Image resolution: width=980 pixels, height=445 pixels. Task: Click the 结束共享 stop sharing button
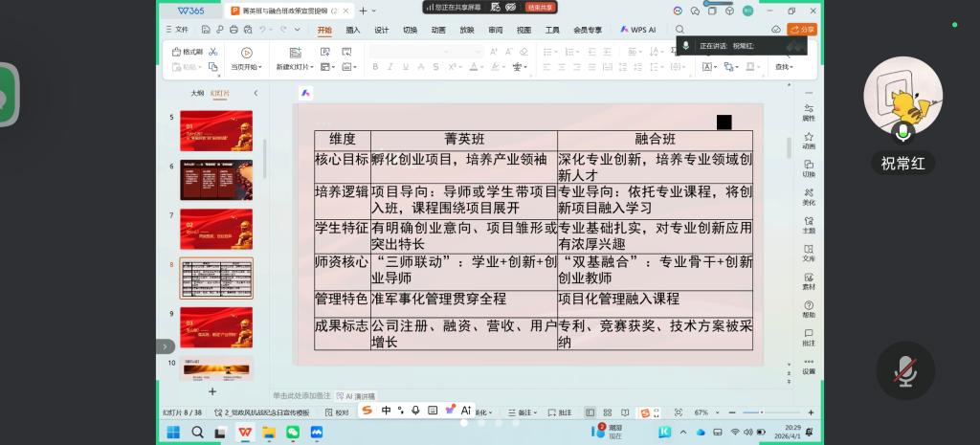pos(540,7)
